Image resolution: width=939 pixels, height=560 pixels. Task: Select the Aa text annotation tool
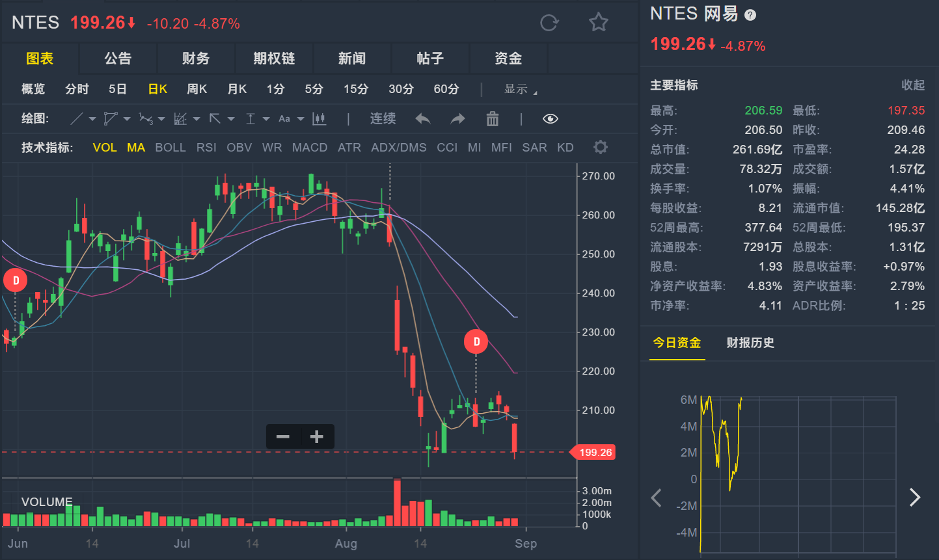click(x=284, y=119)
